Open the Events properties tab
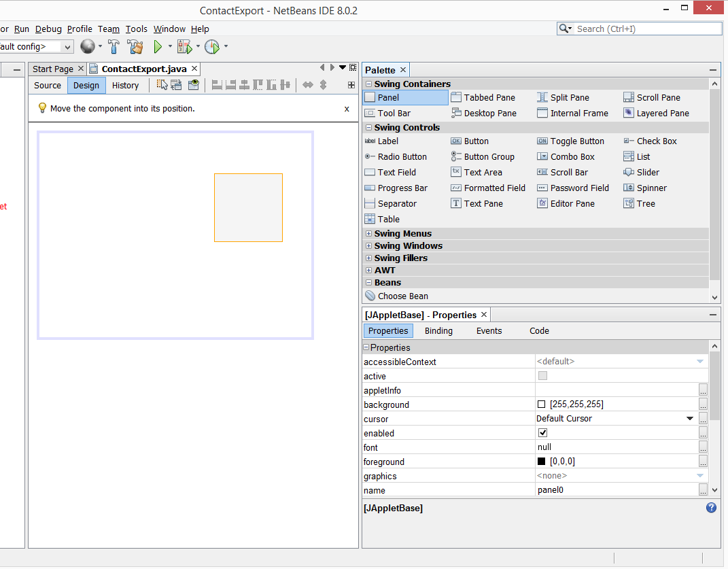 [x=489, y=331]
